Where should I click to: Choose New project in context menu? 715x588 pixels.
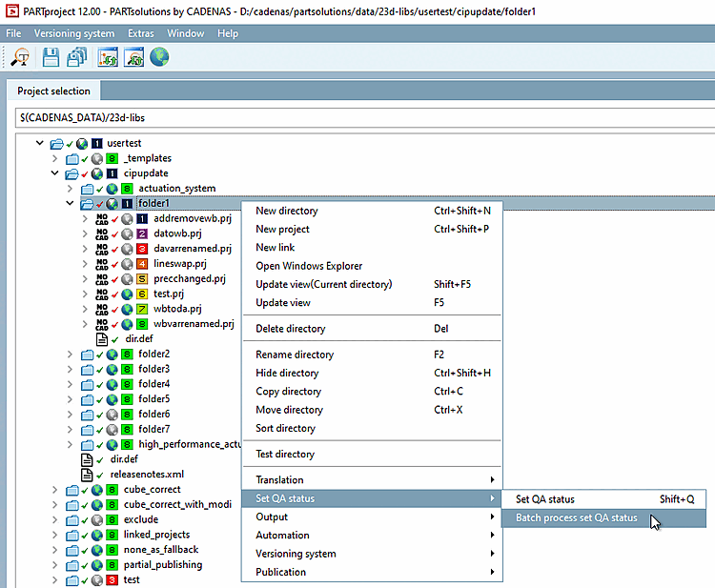point(372,230)
